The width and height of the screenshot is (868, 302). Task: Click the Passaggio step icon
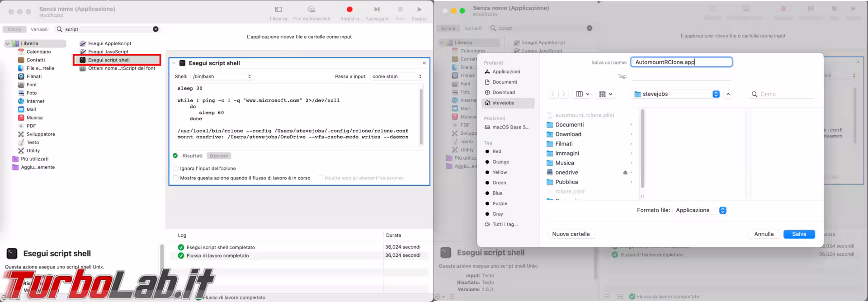(x=377, y=9)
